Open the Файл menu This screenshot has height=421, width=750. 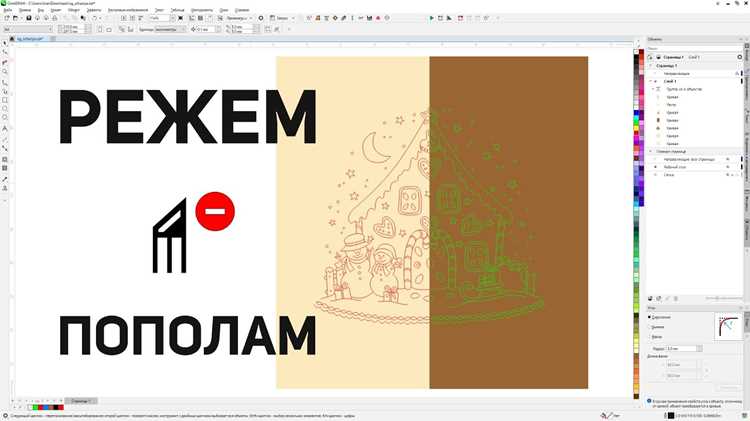click(8, 10)
